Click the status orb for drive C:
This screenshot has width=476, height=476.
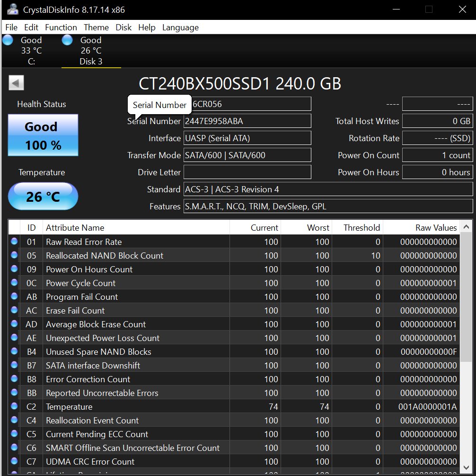8,40
